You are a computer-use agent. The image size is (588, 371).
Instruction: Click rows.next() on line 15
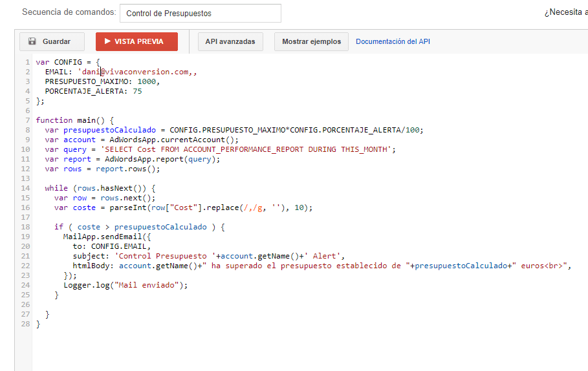pos(125,198)
